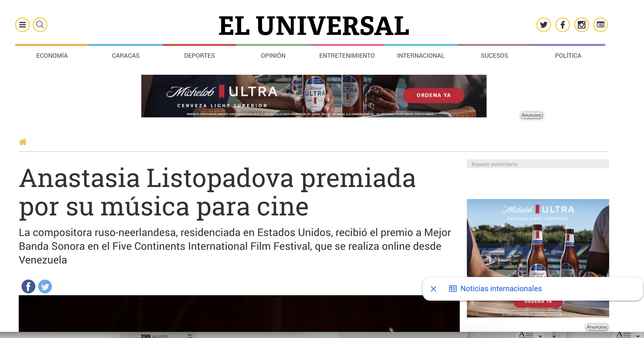Click the Anuncios label under the sidebar ad
This screenshot has height=338, width=644.
tap(596, 327)
